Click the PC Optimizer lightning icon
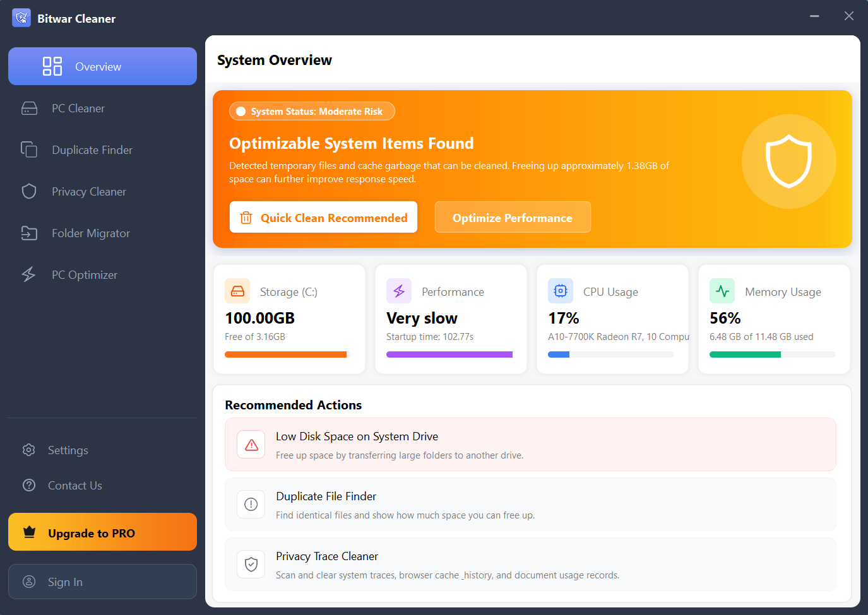This screenshot has width=868, height=615. (x=29, y=274)
